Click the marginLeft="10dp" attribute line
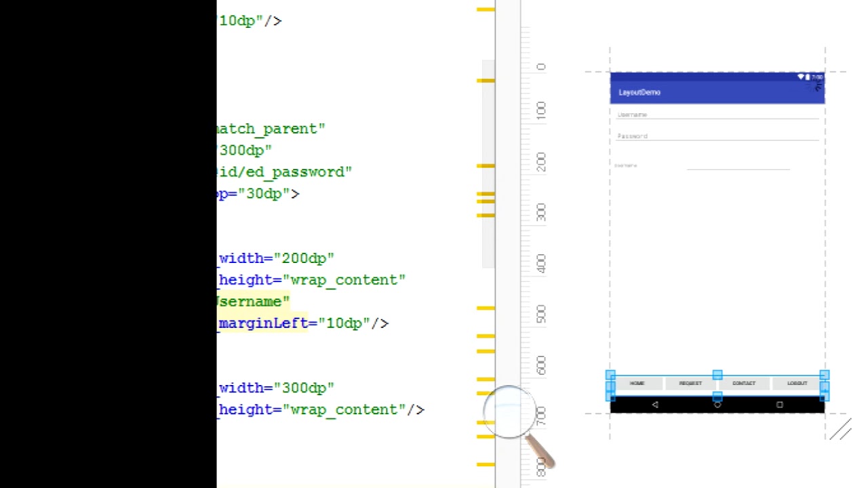This screenshot has height=488, width=868. coord(303,323)
